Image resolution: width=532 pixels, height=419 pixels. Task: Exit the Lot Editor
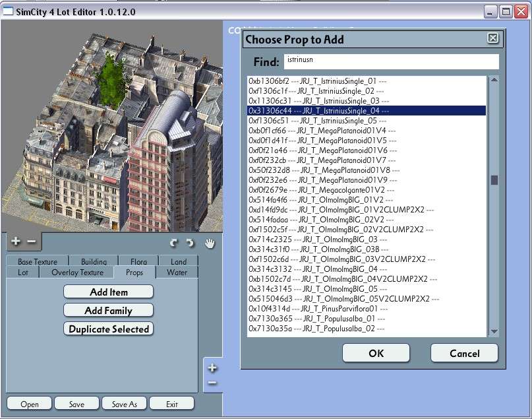pyautogui.click(x=171, y=404)
